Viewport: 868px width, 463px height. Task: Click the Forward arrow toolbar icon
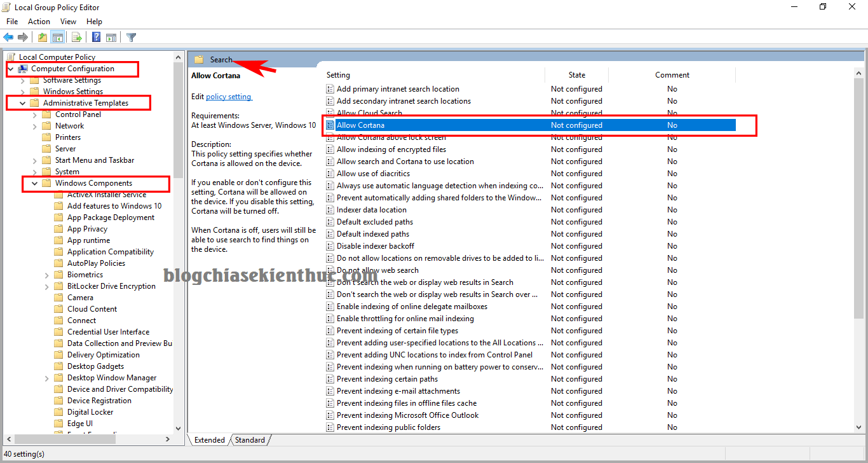[x=23, y=38]
